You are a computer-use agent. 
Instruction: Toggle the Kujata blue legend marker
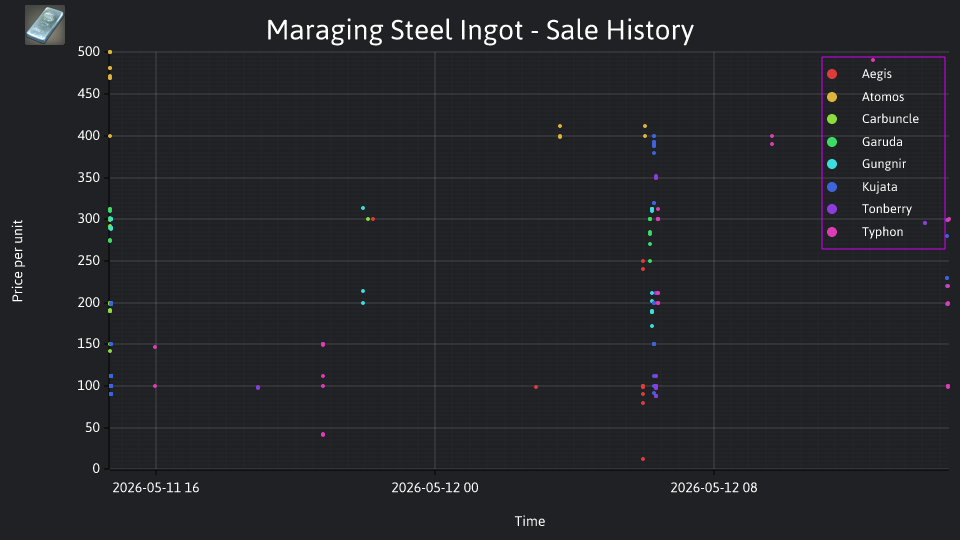pyautogui.click(x=831, y=187)
